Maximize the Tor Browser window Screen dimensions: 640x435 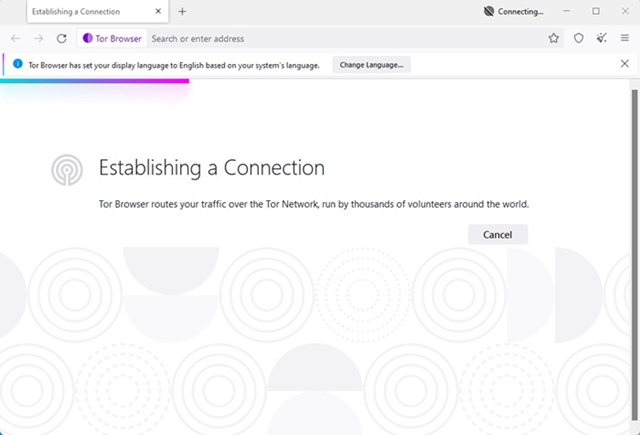(596, 11)
